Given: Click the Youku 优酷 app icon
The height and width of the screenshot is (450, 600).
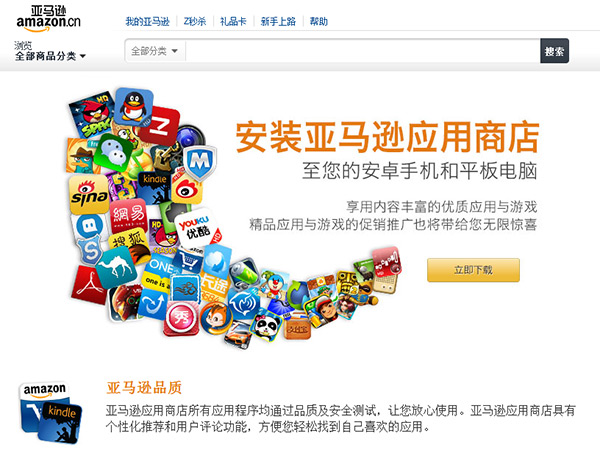Looking at the screenshot, I should pyautogui.click(x=196, y=227).
